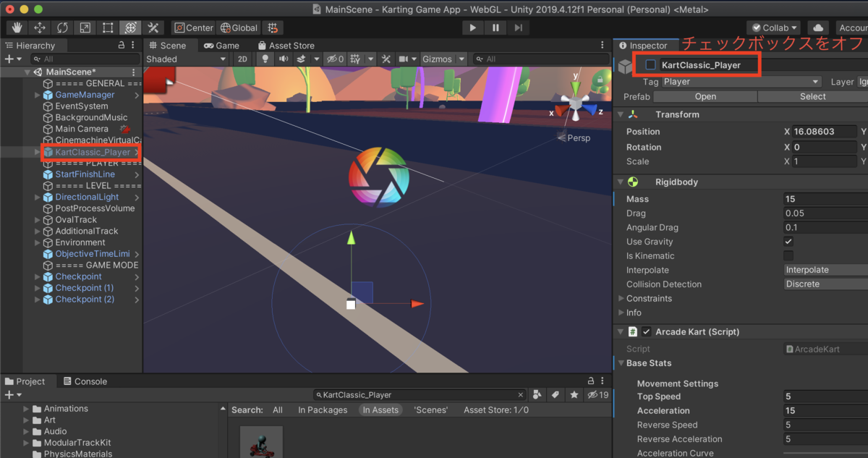Search by label icon in Project
The height and width of the screenshot is (458, 868).
pos(556,395)
